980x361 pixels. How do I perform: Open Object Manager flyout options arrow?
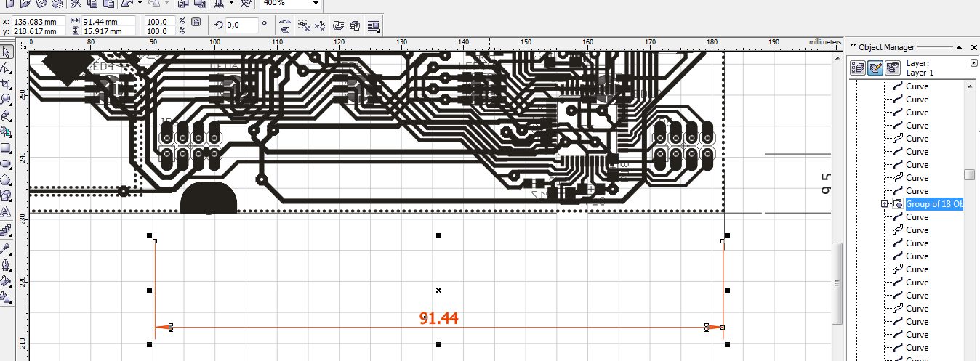click(973, 63)
